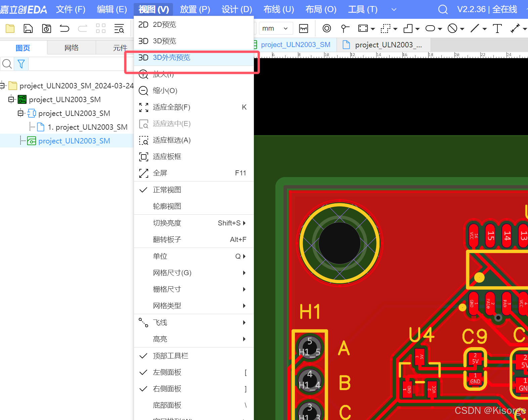
Task: Select the pad placement tool
Action: coord(345,29)
